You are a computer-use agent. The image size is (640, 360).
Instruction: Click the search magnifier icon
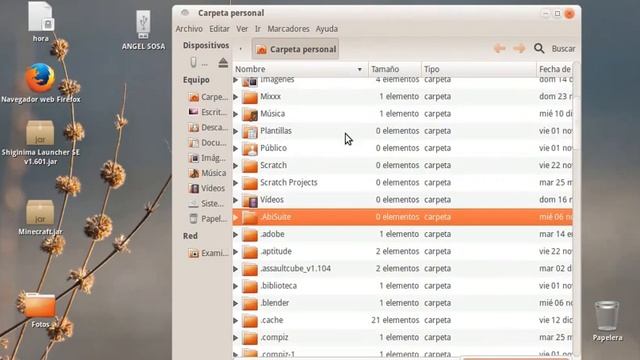click(x=539, y=49)
